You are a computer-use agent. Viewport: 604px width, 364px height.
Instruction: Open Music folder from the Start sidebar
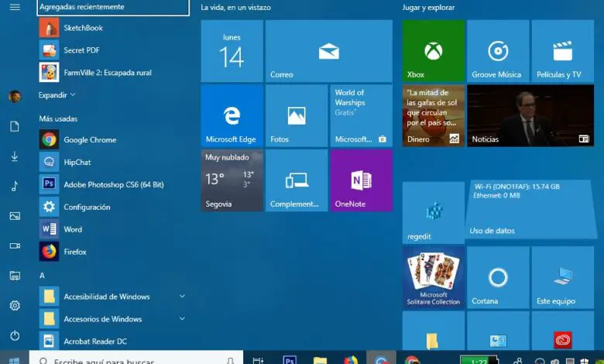click(15, 187)
